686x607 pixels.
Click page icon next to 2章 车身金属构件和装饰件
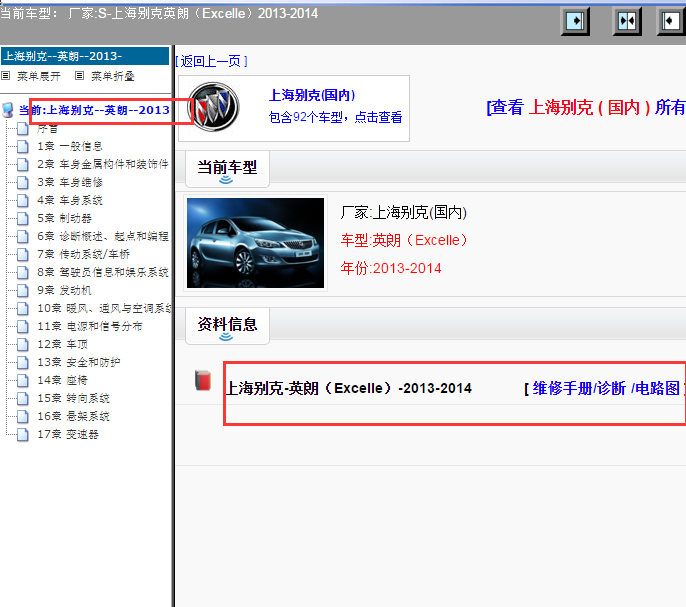23,164
